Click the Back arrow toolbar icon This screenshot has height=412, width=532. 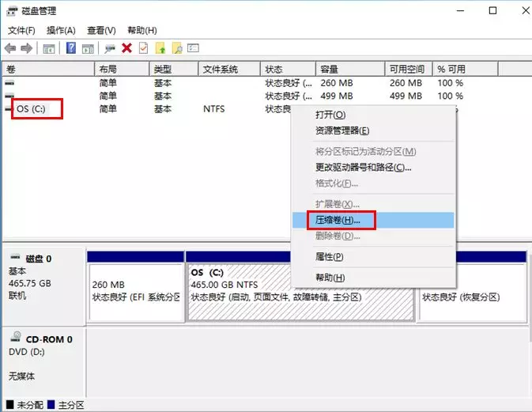click(10, 48)
